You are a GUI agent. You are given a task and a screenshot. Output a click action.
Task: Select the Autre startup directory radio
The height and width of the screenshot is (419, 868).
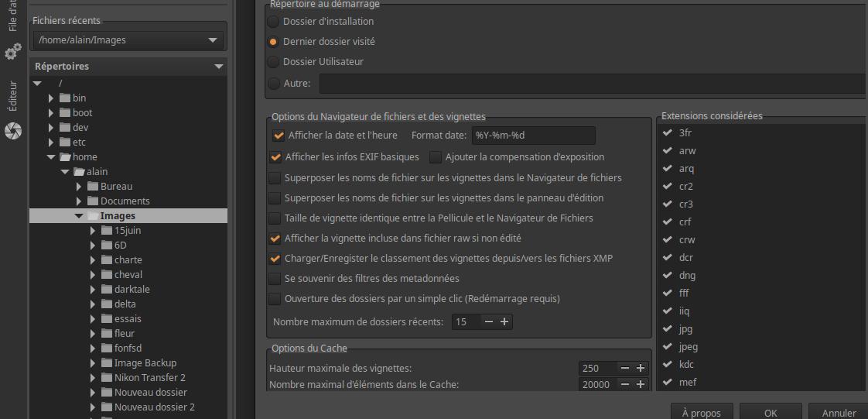point(273,84)
